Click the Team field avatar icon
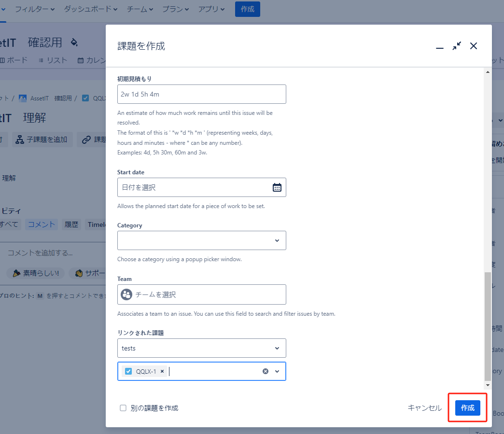The width and height of the screenshot is (504, 434). pyautogui.click(x=126, y=294)
